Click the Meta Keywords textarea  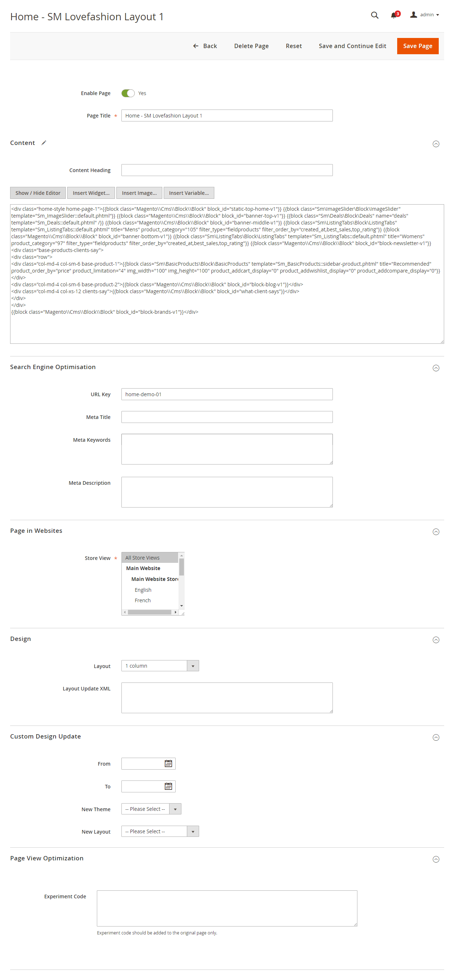point(227,449)
